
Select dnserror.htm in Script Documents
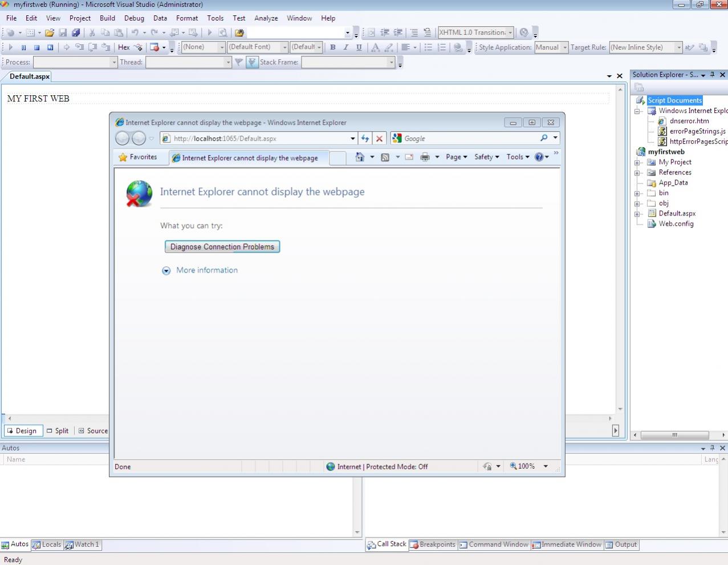[x=689, y=121]
